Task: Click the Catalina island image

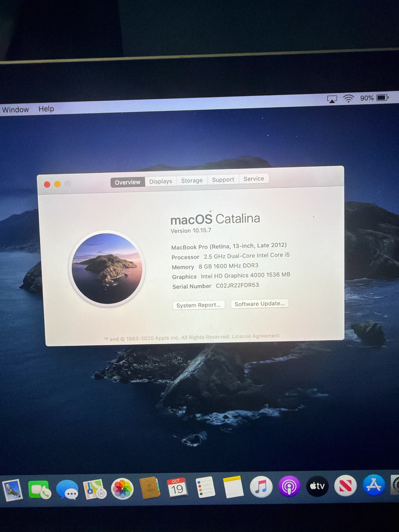Action: click(107, 268)
